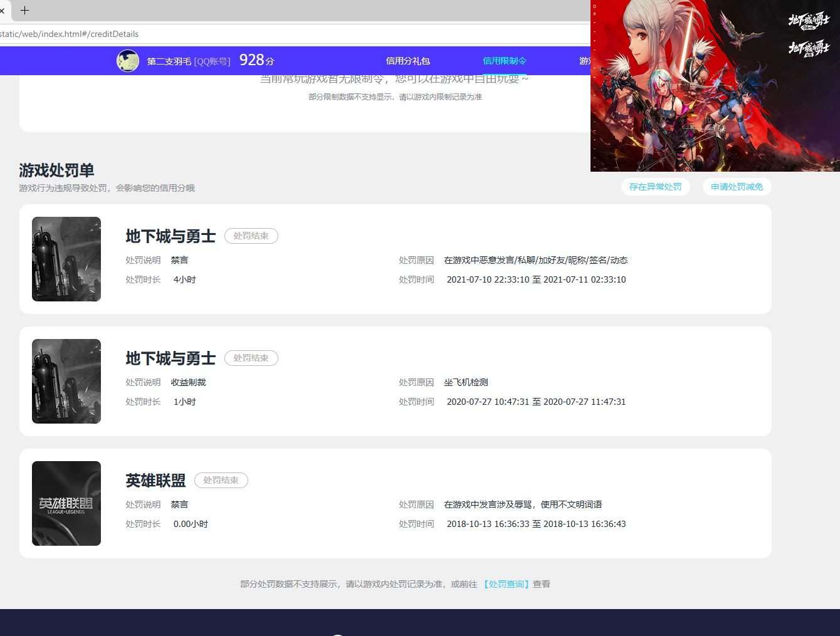Click the duration value "0.00小时"
This screenshot has width=840, height=636.
(191, 524)
